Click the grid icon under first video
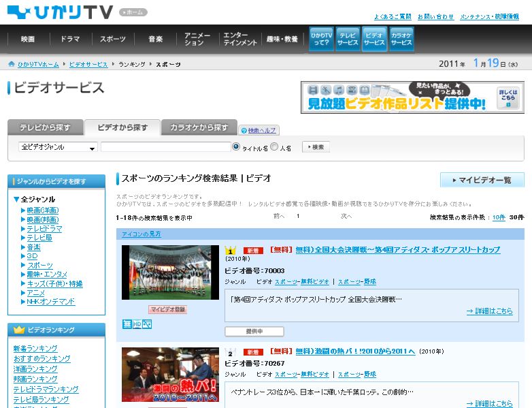The height and width of the screenshot is (408, 532). tap(127, 324)
